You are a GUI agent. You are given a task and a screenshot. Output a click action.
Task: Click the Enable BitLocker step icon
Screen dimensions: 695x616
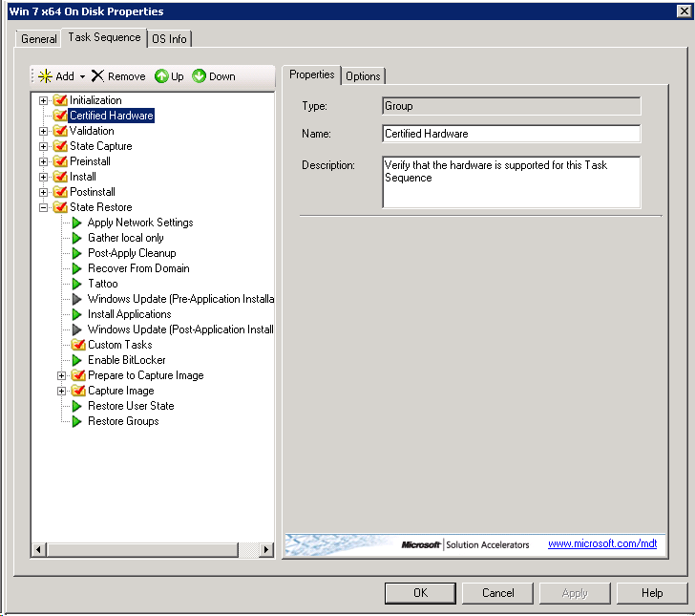tap(76, 360)
